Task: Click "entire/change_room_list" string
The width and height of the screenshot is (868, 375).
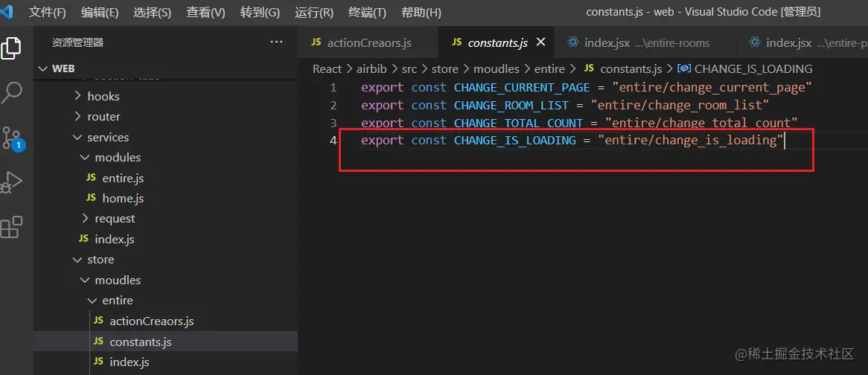Action: click(680, 105)
